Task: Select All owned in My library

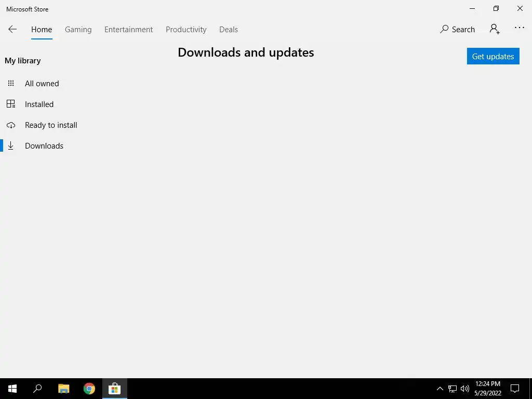Action: [x=42, y=84]
